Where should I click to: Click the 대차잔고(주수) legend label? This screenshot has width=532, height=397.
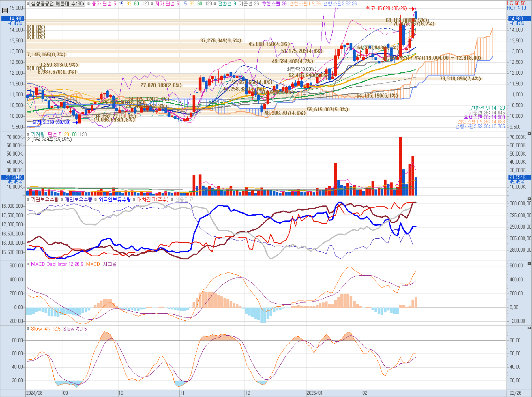[153, 199]
